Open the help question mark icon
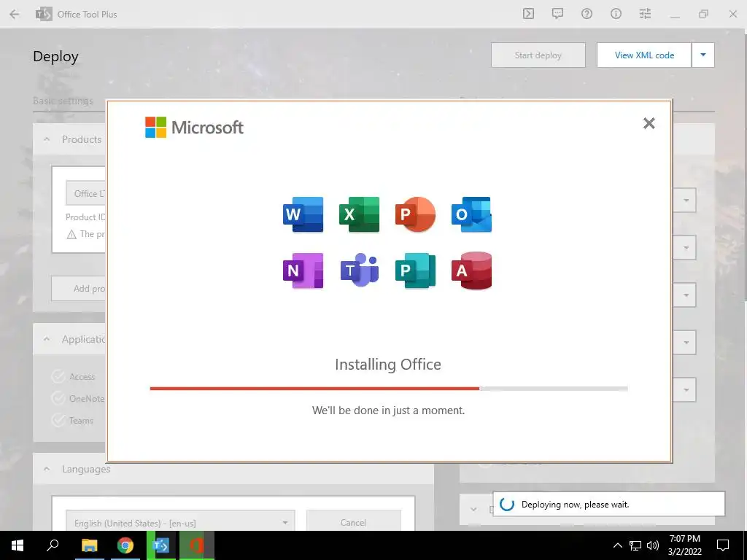Screen dimensions: 747x560 (587, 14)
